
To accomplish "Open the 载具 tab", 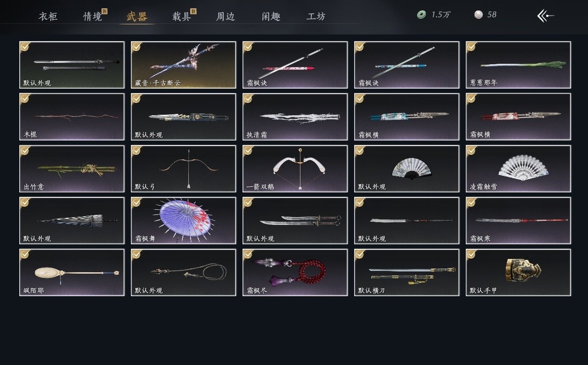I will [182, 17].
